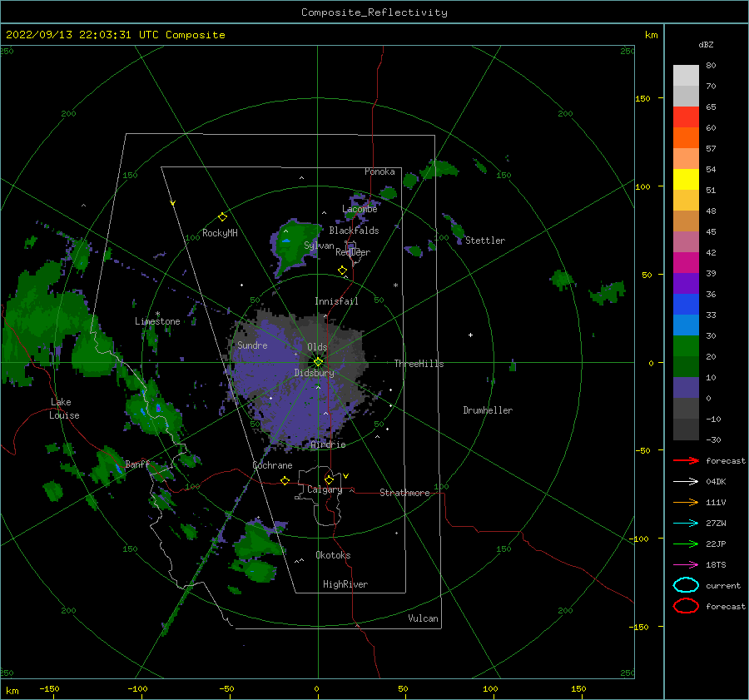Select the cyan 27ZW arrow icon
Viewport: 749px width, 700px height.
coord(686,524)
